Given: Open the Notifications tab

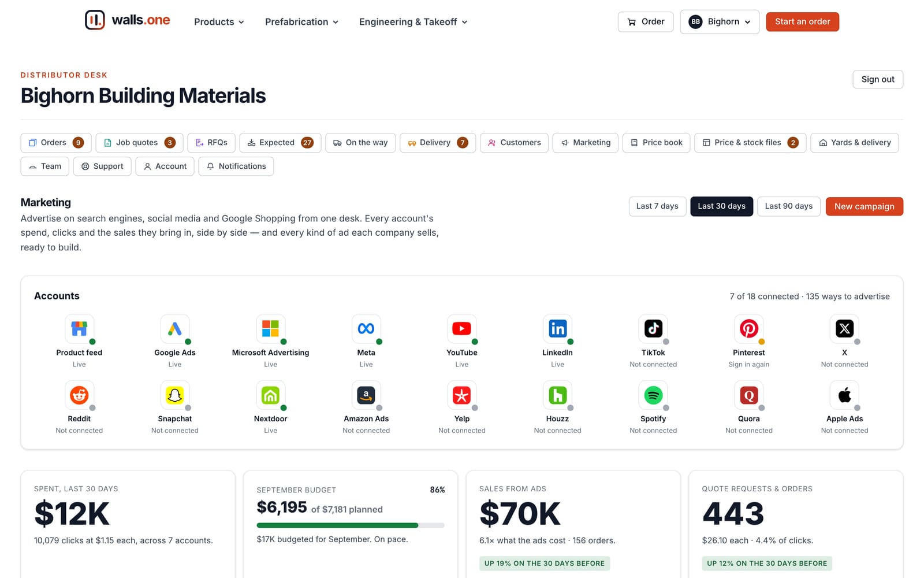Looking at the screenshot, I should point(236,166).
